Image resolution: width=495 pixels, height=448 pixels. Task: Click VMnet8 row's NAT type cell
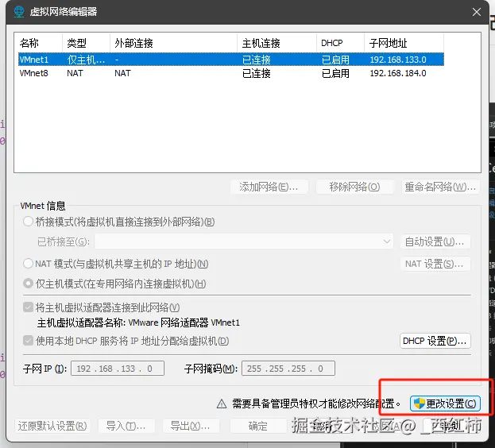[75, 73]
